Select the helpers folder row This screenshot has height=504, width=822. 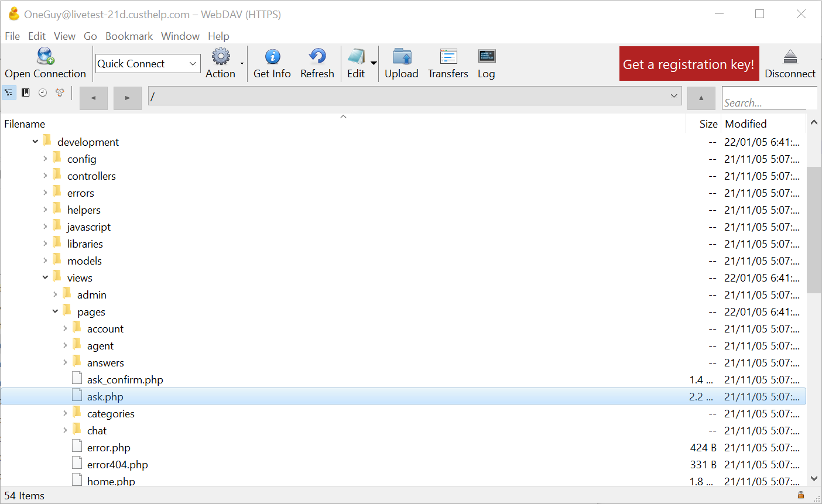[403, 210]
